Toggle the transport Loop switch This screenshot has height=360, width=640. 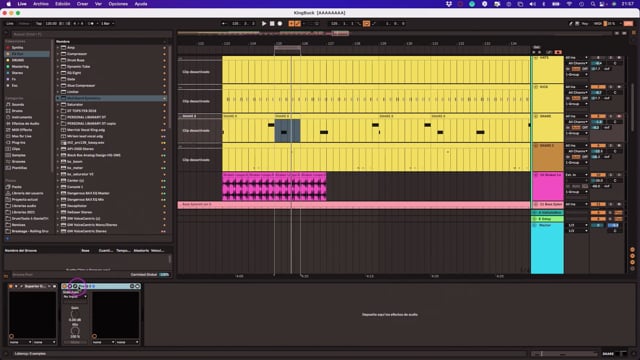tap(366, 24)
